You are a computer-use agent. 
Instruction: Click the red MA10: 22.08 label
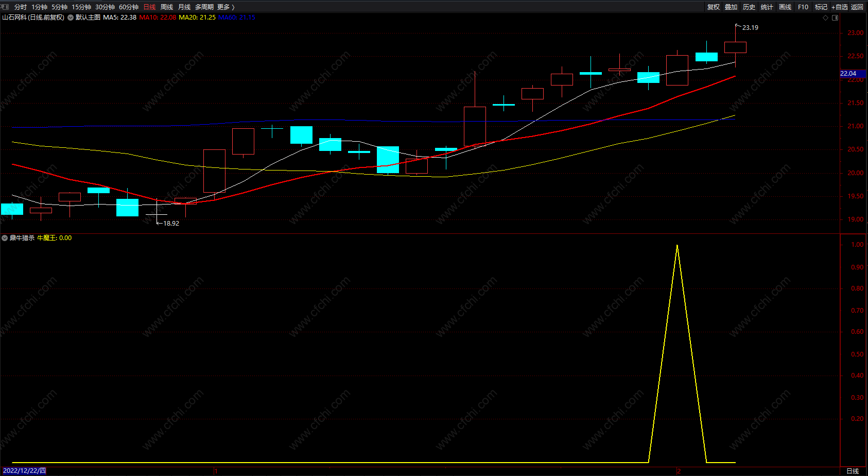pyautogui.click(x=158, y=18)
